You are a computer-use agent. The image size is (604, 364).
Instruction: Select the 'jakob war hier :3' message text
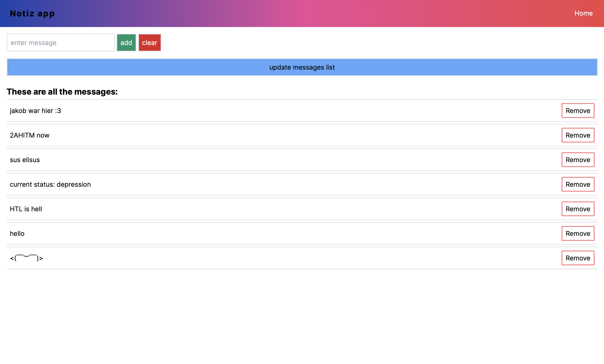35,111
